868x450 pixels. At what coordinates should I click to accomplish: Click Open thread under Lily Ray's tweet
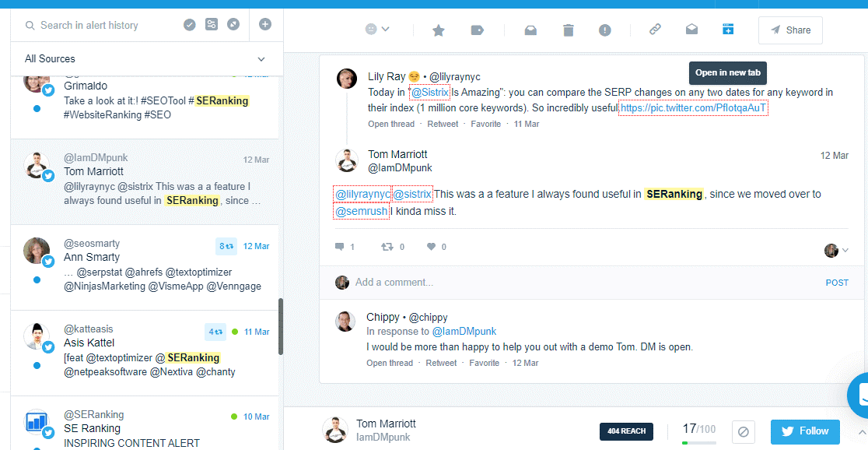(390, 124)
